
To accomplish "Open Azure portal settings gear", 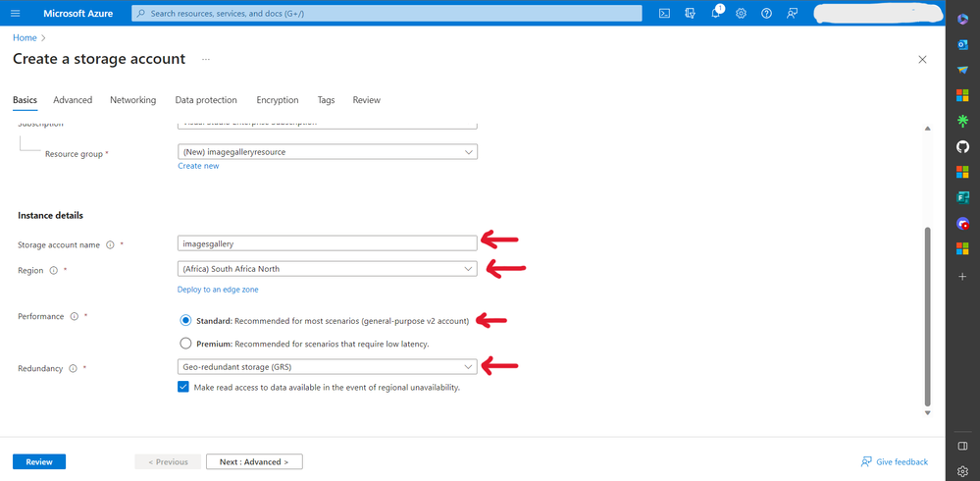I will click(742, 13).
